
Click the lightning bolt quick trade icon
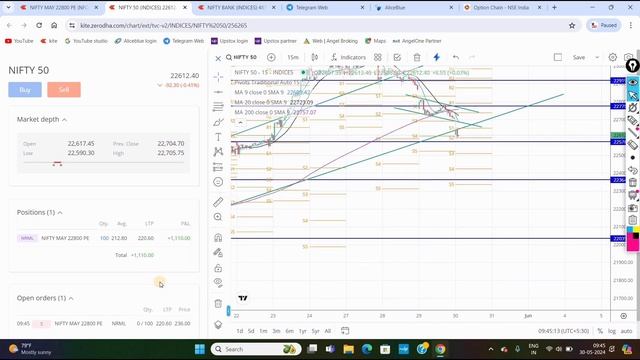click(x=436, y=57)
